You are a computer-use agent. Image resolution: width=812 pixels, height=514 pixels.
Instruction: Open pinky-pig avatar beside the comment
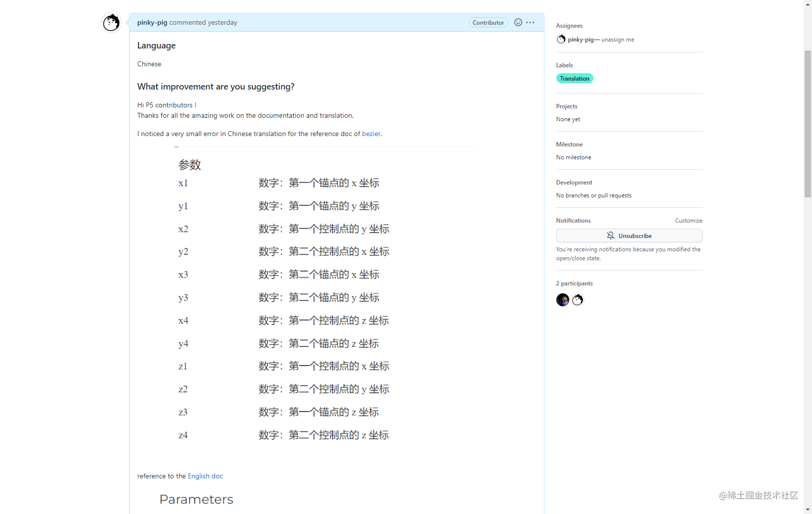pyautogui.click(x=111, y=23)
